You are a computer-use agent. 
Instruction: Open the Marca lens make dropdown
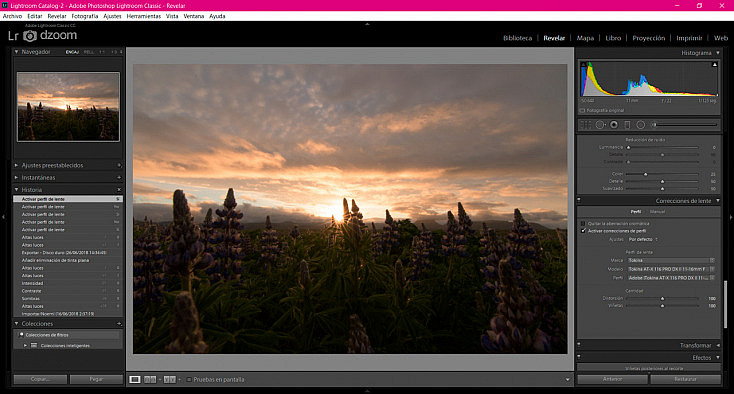671,260
